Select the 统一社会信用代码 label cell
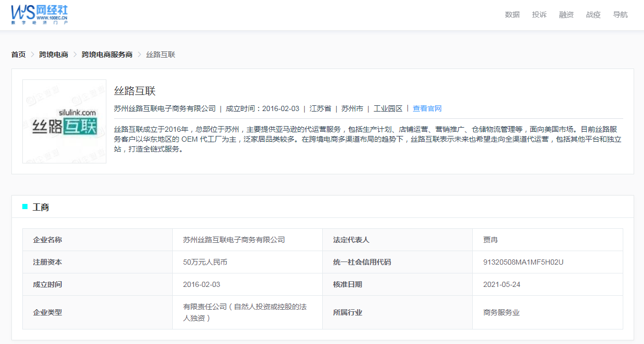 click(x=398, y=262)
